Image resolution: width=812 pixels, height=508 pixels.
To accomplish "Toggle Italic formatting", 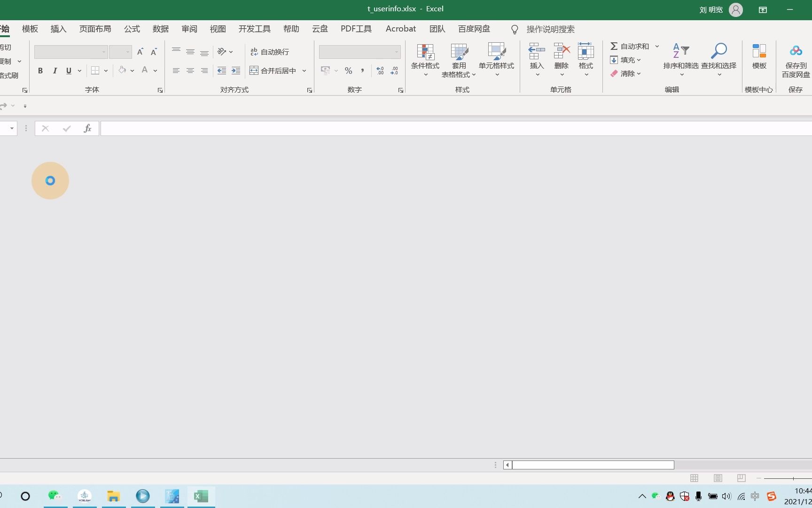I will (55, 71).
